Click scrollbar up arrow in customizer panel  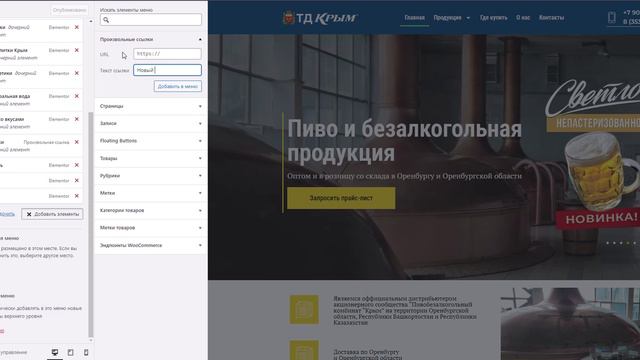[x=91, y=21]
